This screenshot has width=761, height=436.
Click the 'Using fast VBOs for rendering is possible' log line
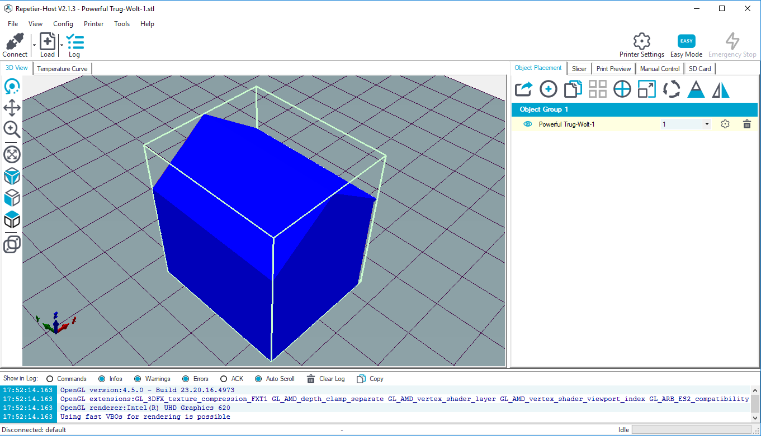(x=145, y=417)
